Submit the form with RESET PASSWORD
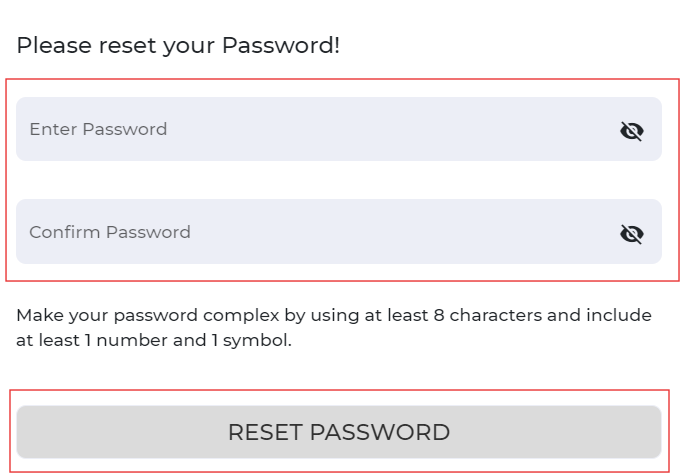Screen dimensions: 688x473 tap(339, 432)
